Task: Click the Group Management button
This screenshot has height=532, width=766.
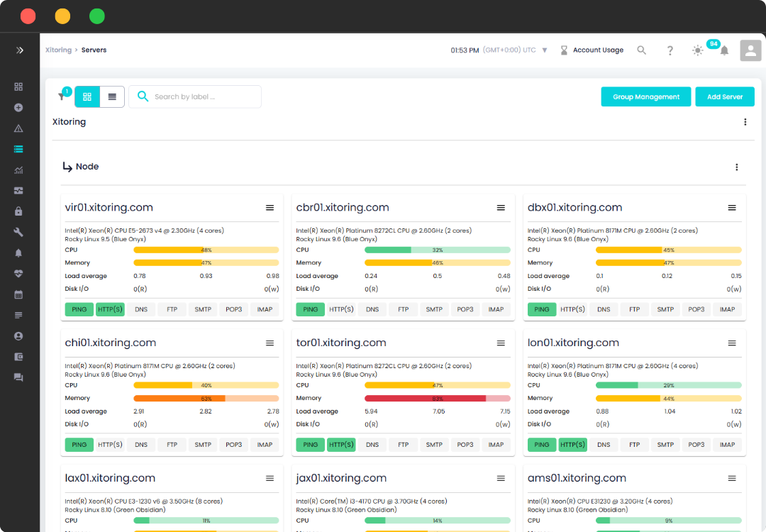Action: pos(645,96)
